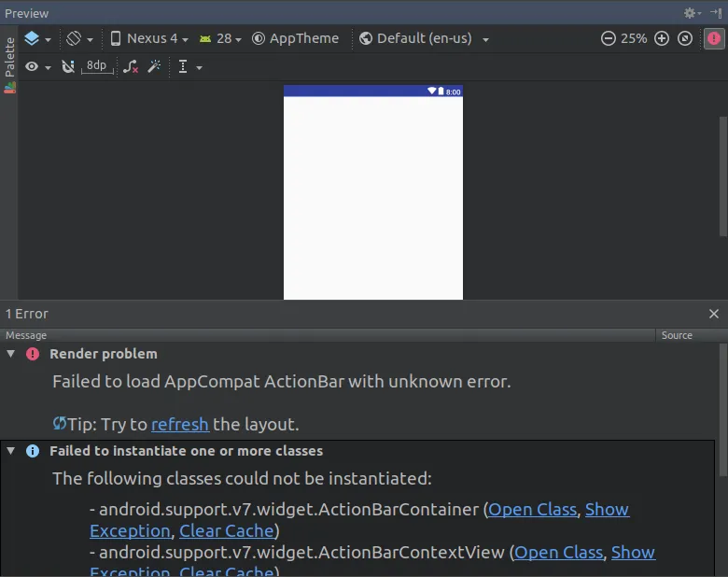Open the Nexus 4 device dropdown
Screen dimensions: 728x577
[x=149, y=38]
